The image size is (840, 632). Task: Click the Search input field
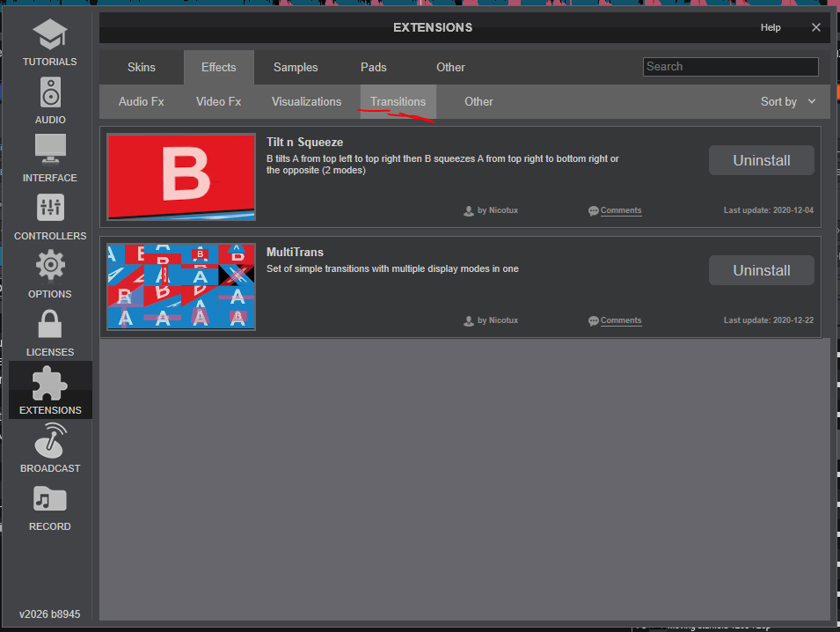730,67
